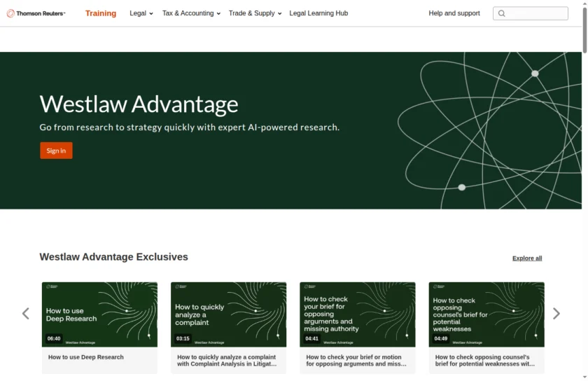Open Help and support
Viewport: 588px width, 381px height.
pyautogui.click(x=454, y=13)
